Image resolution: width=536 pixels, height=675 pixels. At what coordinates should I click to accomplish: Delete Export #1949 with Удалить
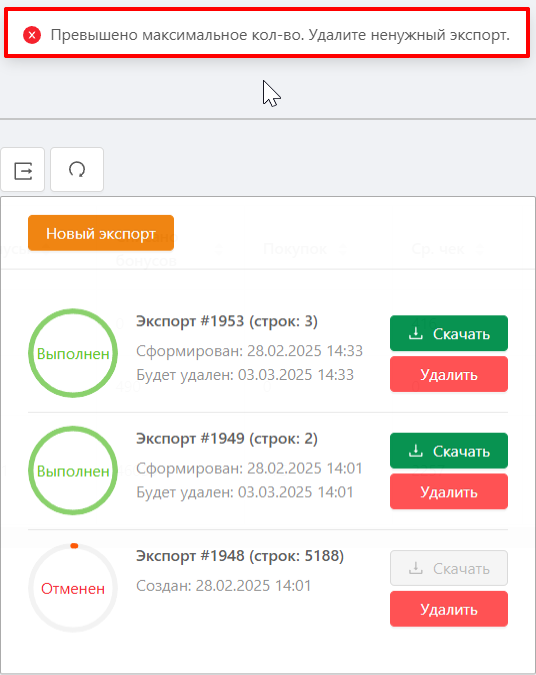pyautogui.click(x=449, y=492)
